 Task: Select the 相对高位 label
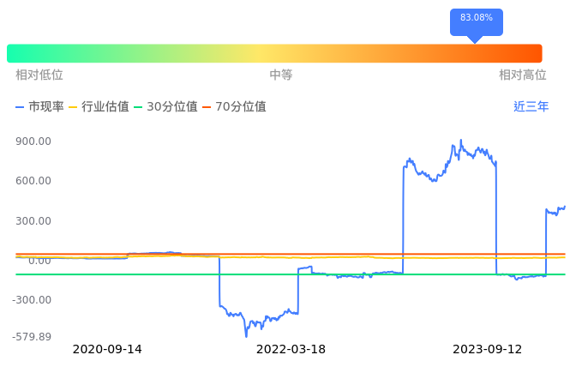tap(523, 75)
